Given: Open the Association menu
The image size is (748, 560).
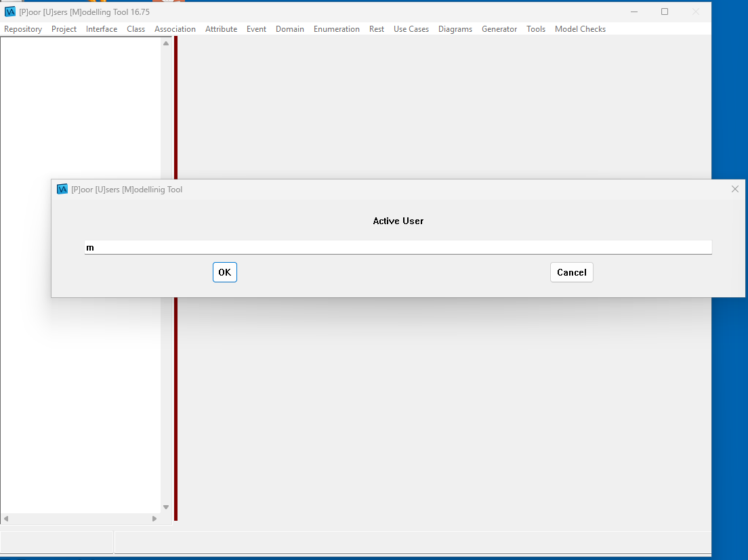Looking at the screenshot, I should [x=175, y=29].
